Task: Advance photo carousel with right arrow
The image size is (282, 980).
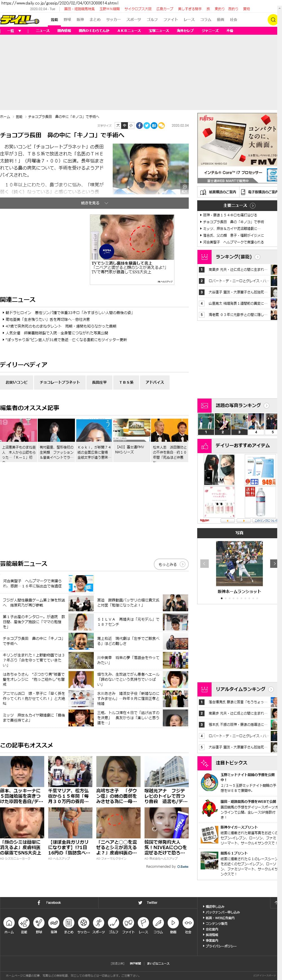Action: 274,563
